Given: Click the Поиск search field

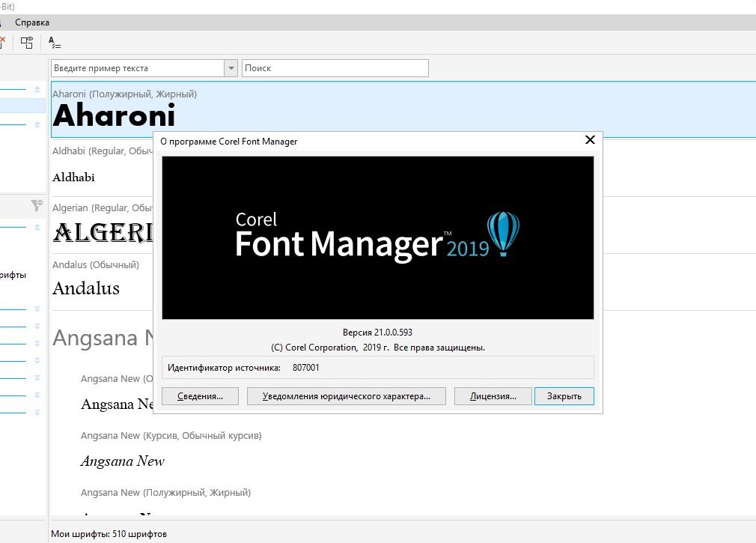Looking at the screenshot, I should coord(335,68).
